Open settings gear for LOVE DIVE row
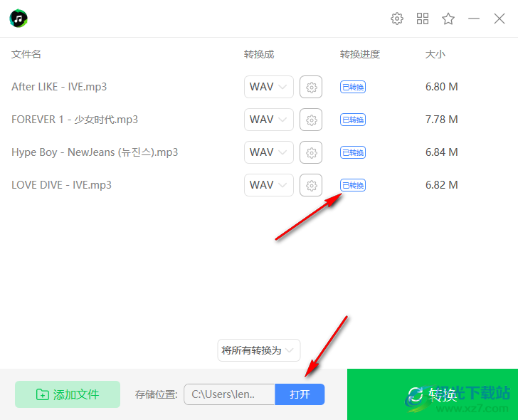518x420 pixels. pyautogui.click(x=311, y=185)
